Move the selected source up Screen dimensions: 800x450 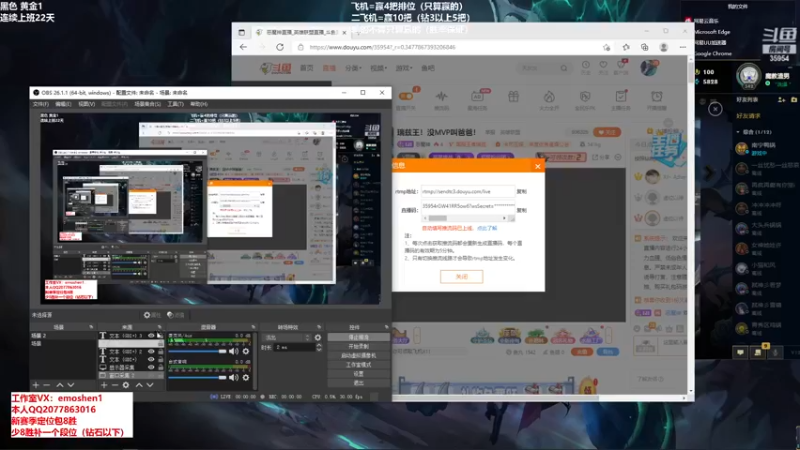pos(139,385)
